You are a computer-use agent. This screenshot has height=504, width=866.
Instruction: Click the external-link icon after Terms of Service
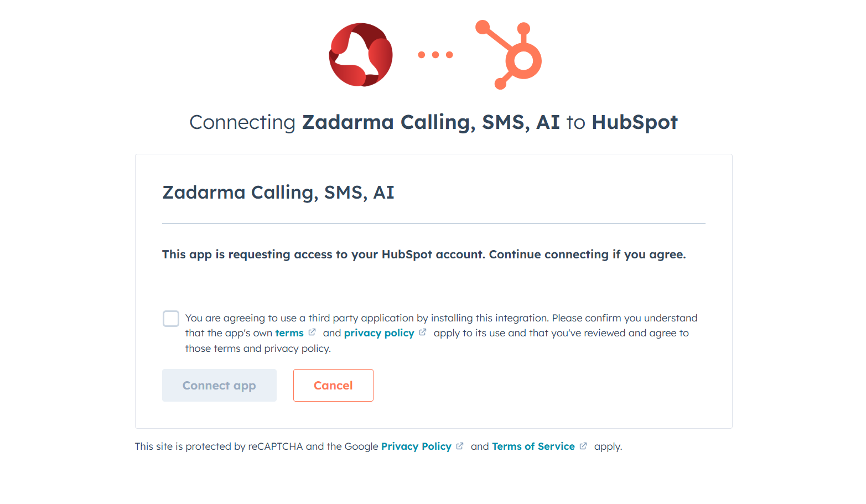coord(583,445)
